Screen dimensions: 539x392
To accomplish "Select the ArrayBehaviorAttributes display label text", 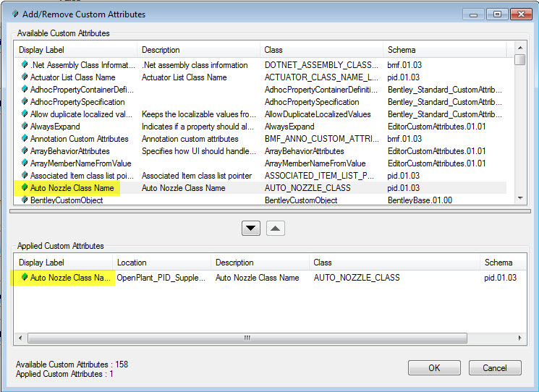I will (69, 151).
